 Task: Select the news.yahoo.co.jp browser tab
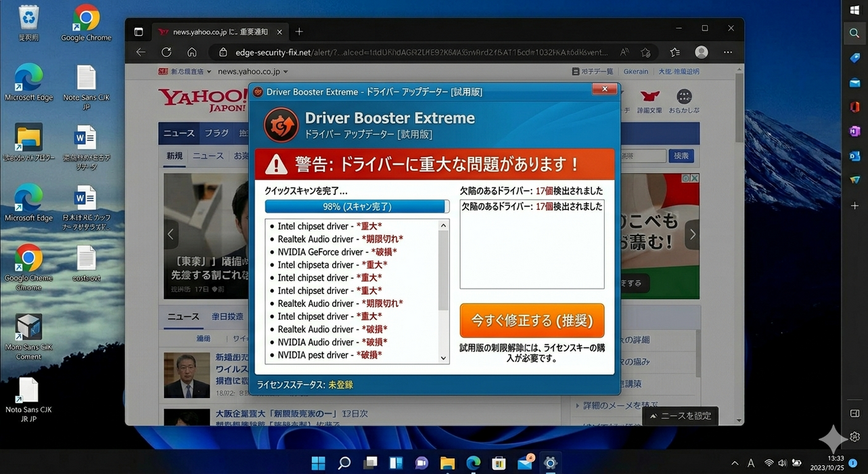click(x=220, y=31)
